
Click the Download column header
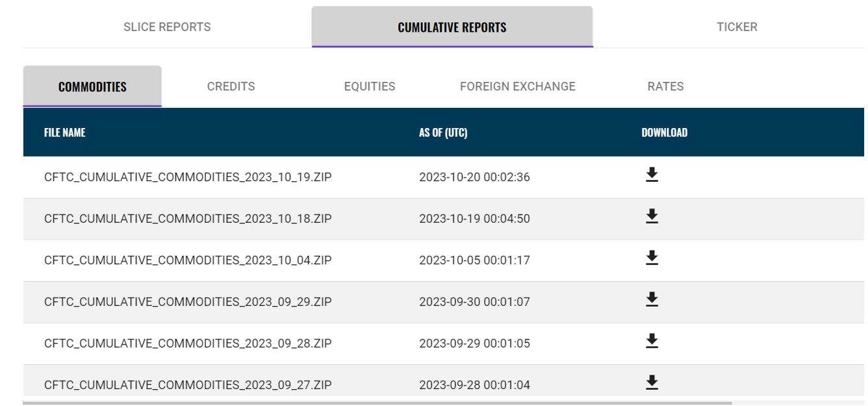point(664,133)
